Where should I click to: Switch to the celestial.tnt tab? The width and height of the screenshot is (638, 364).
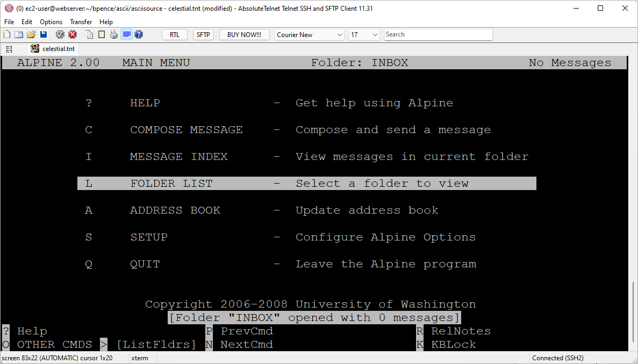point(53,49)
